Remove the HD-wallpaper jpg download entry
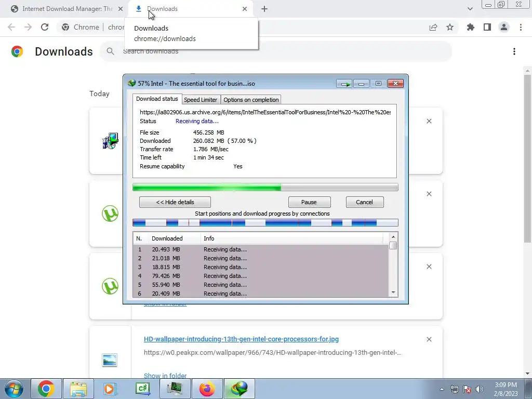This screenshot has width=532, height=399. pyautogui.click(x=429, y=339)
